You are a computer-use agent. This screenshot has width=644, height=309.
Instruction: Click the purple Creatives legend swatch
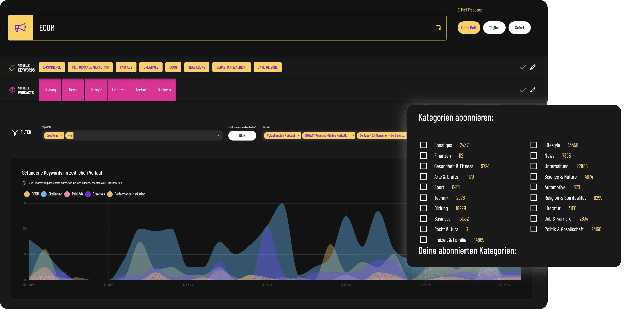(88, 194)
